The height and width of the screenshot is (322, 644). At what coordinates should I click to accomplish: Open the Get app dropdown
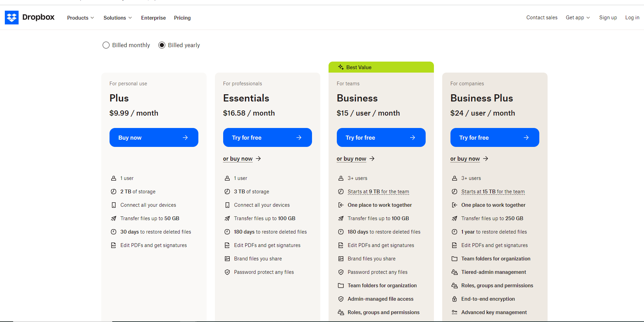click(578, 18)
